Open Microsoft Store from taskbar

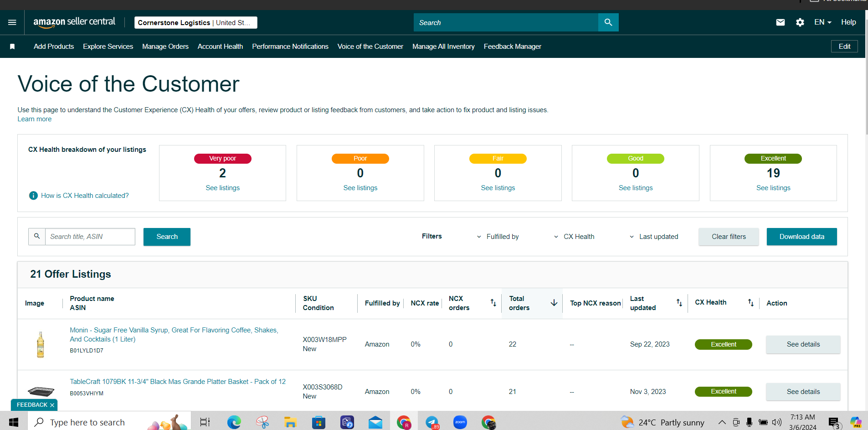(x=318, y=422)
